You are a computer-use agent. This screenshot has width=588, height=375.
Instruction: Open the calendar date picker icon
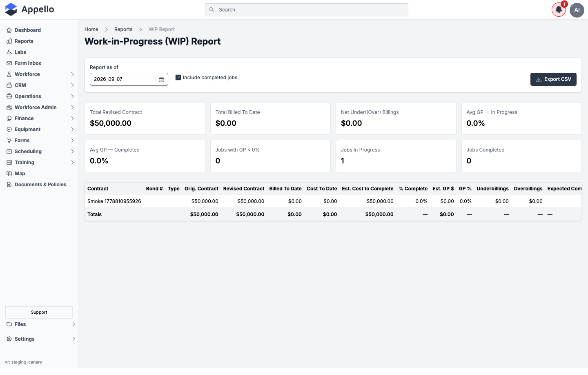pos(161,79)
